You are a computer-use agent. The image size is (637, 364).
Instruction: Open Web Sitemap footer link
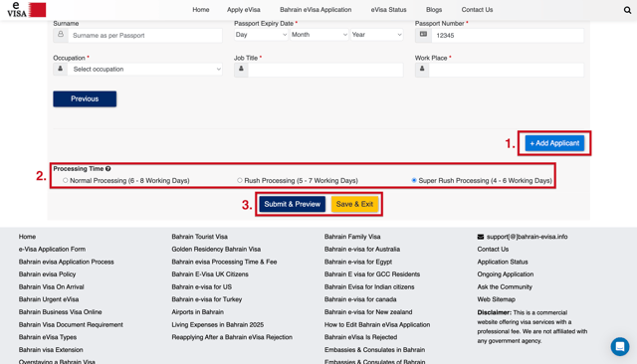[x=496, y=299]
